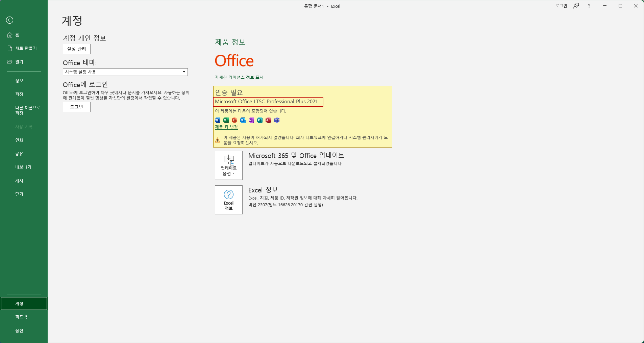Viewport: 644px width, 343px height.
Task: Expand the Update Options (업데이트 옵션) button
Action: coord(229,165)
